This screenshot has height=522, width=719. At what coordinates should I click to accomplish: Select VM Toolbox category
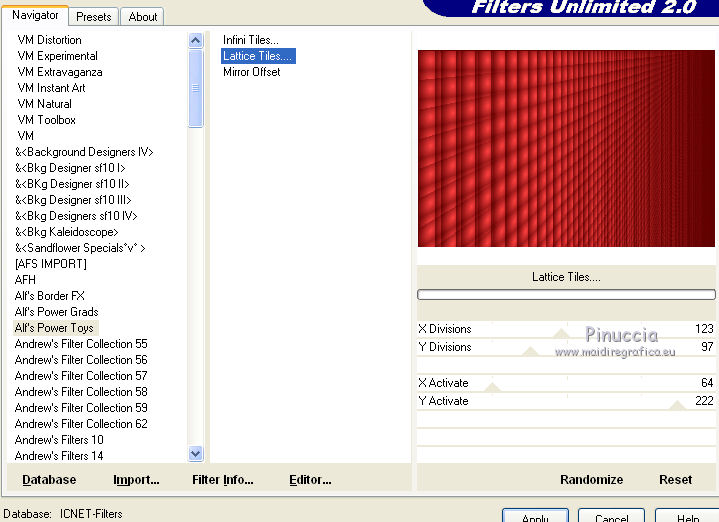46,120
